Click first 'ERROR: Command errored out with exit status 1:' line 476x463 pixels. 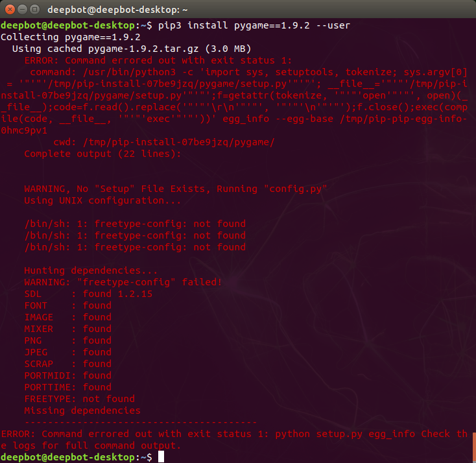click(158, 60)
